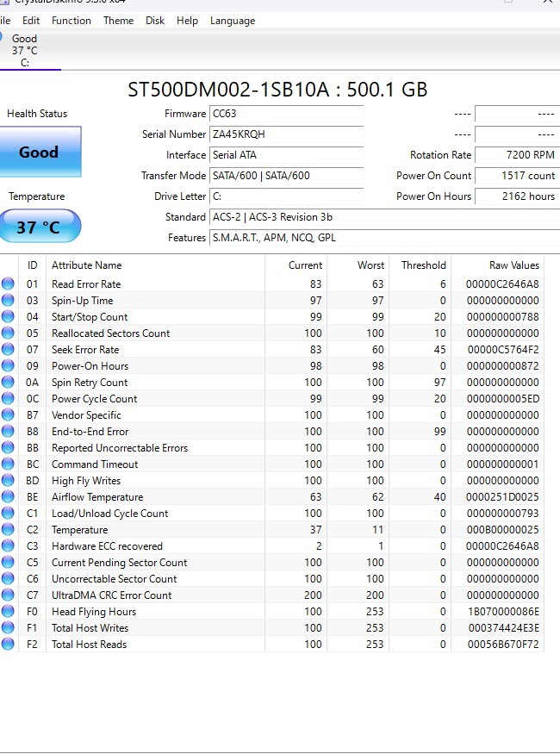Select threshold value 97 of Spin Retry Count
Screen dimensions: 560x754
pos(439,383)
